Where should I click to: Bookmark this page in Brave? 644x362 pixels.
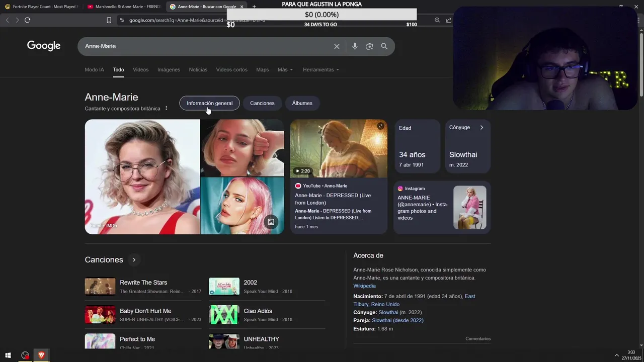pos(109,20)
